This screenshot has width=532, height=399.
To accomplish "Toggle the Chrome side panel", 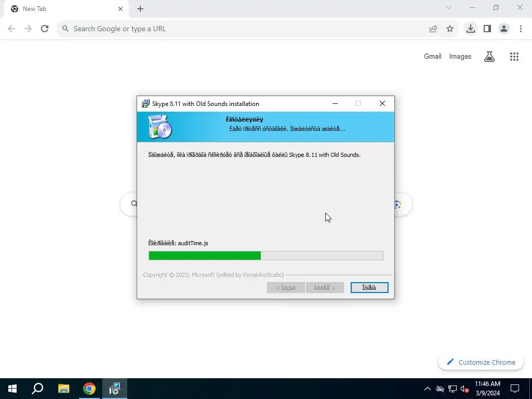I will (x=487, y=29).
